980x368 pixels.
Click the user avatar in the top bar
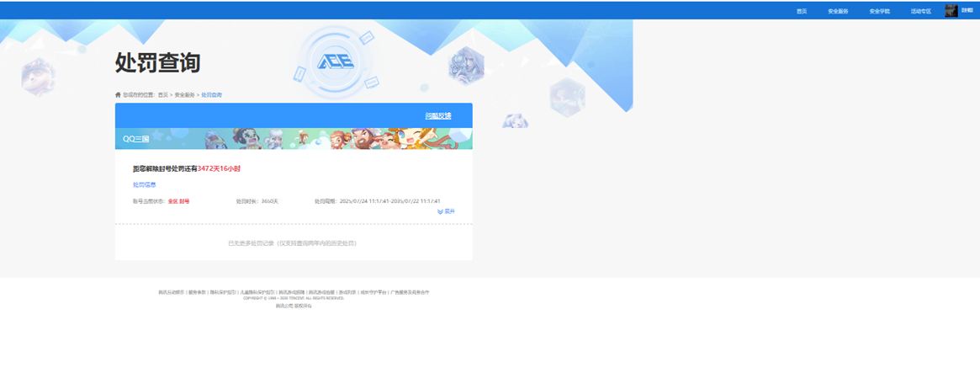(951, 11)
